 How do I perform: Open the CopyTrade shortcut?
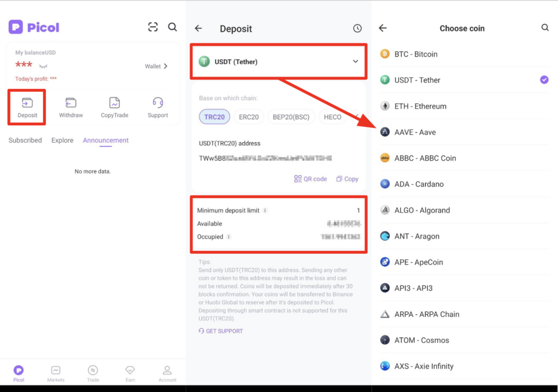(114, 107)
